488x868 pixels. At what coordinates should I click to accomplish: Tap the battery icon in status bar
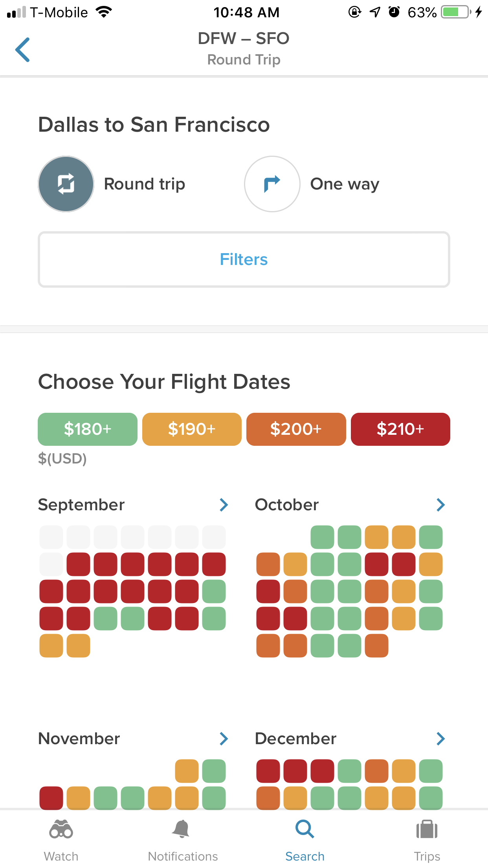[x=456, y=12]
